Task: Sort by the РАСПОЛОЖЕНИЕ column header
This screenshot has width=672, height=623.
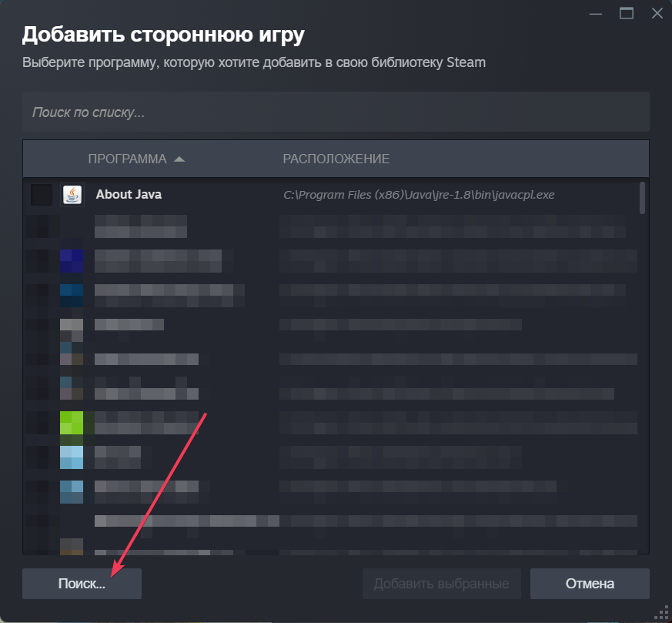Action: [x=336, y=159]
